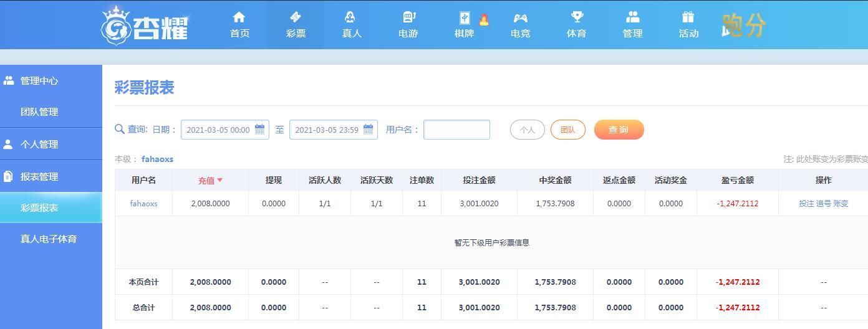Click the 中奖金额 column header

click(555, 180)
